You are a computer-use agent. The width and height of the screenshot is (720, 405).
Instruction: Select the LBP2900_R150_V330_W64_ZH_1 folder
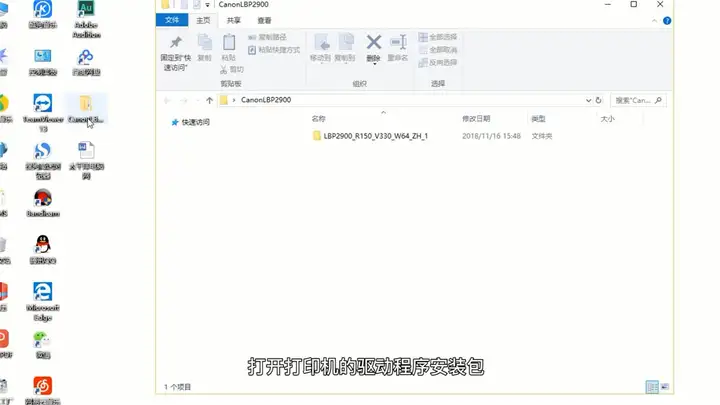click(370, 136)
